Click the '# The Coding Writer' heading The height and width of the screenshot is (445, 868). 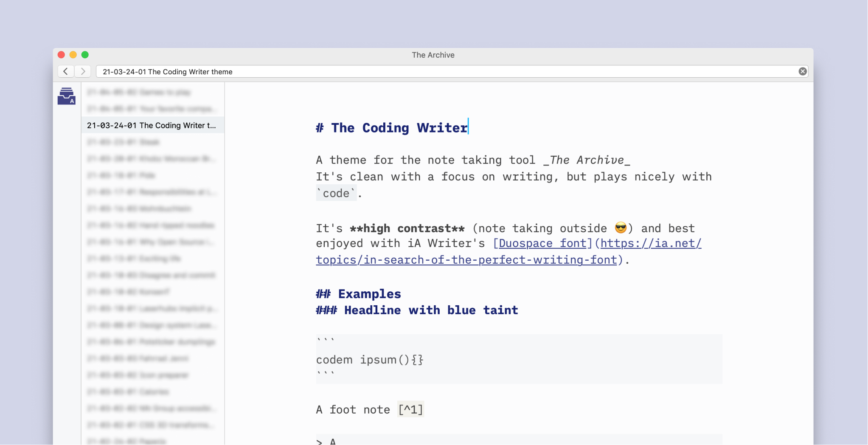click(391, 128)
